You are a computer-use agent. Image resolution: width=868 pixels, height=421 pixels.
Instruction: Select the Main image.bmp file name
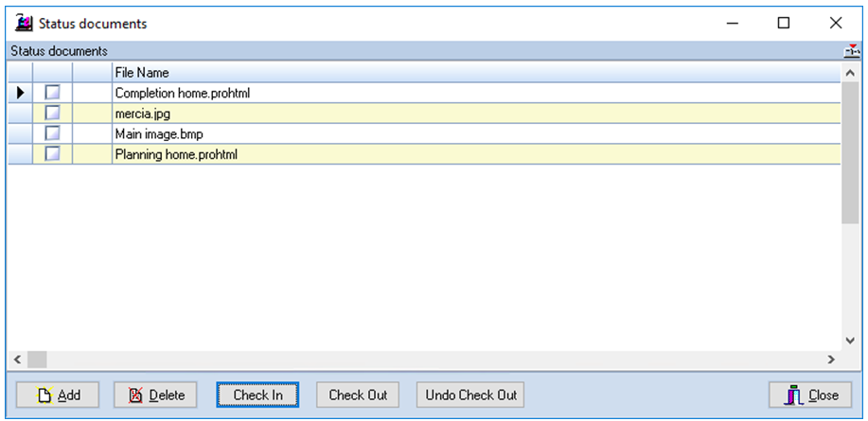159,134
